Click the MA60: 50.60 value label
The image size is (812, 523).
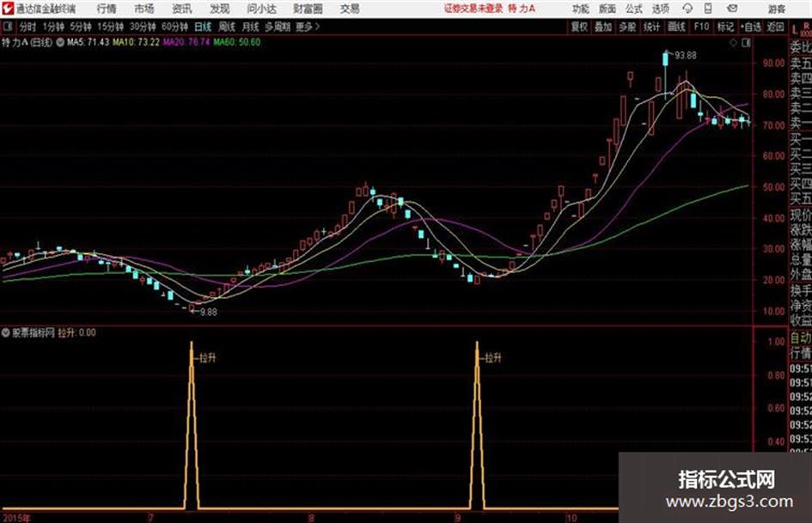click(x=236, y=42)
